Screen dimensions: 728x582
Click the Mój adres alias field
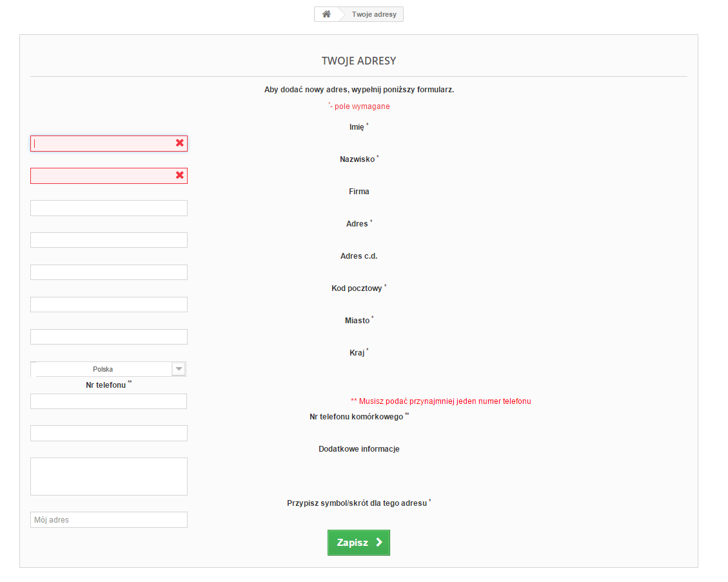(x=109, y=519)
